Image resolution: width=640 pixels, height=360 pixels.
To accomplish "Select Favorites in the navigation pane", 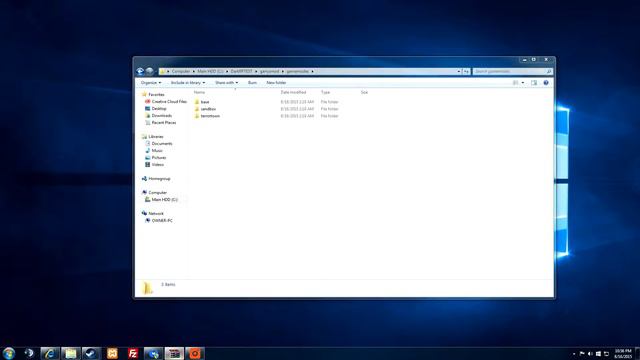I will point(156,95).
